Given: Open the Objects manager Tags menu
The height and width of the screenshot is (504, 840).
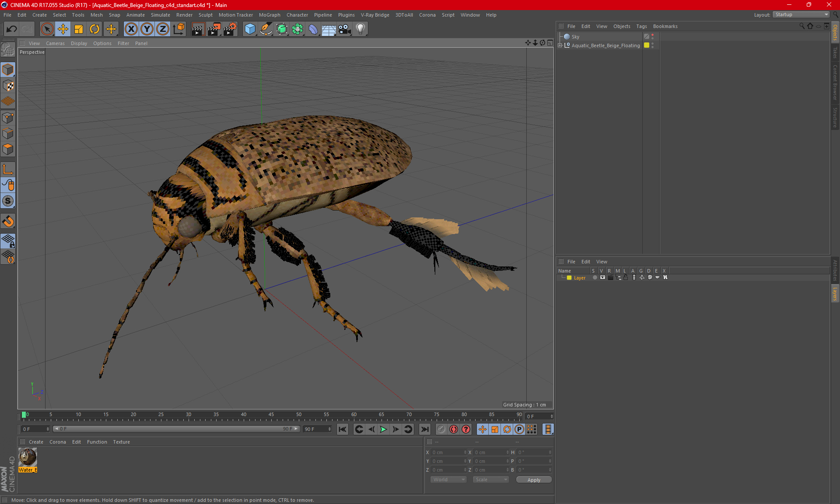Looking at the screenshot, I should click(x=641, y=26).
